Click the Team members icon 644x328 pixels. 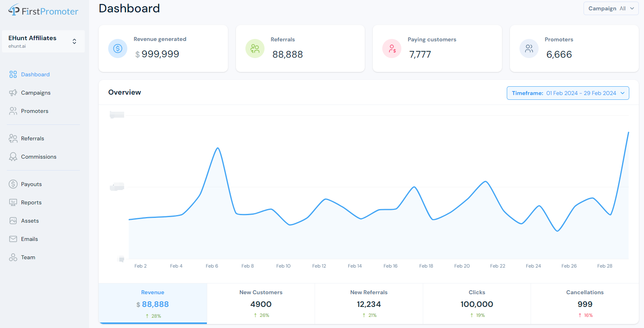13,257
